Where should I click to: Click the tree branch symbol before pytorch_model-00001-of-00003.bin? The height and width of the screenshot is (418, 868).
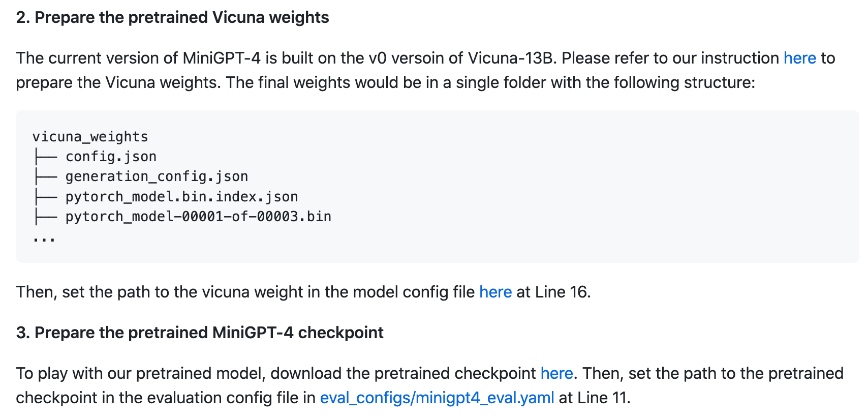click(x=45, y=217)
